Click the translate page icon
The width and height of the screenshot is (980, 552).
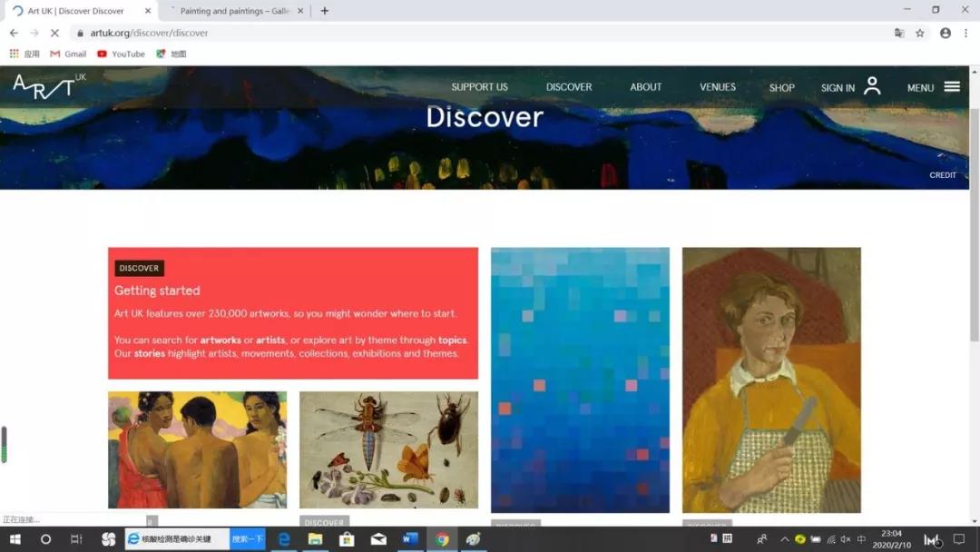coord(899,33)
